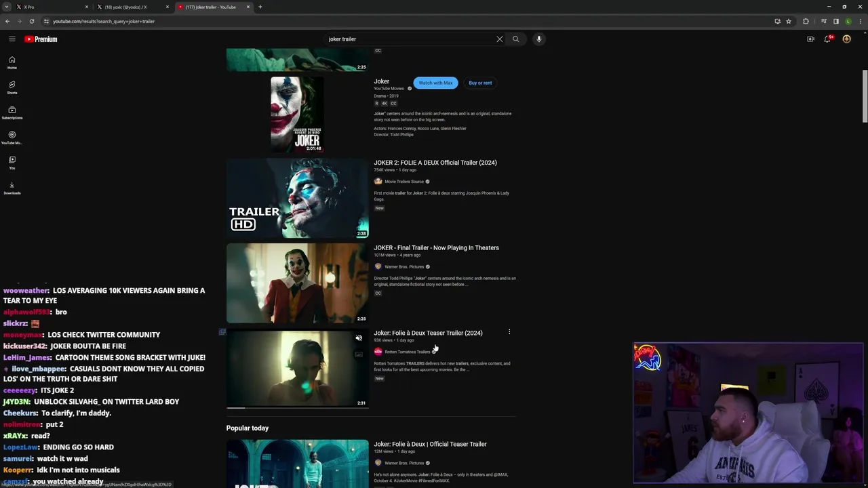Reload the page in the browser
The width and height of the screenshot is (868, 488).
(31, 21)
